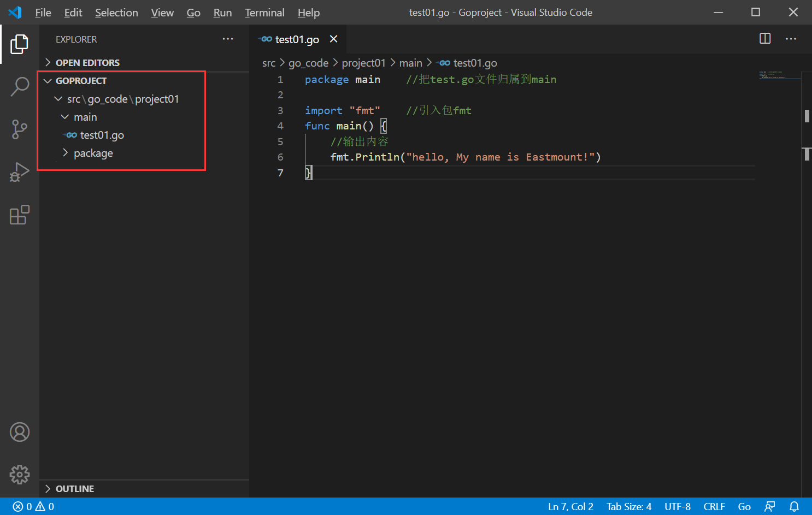The width and height of the screenshot is (812, 515).
Task: Click project01 in the breadcrumb path
Action: point(363,63)
